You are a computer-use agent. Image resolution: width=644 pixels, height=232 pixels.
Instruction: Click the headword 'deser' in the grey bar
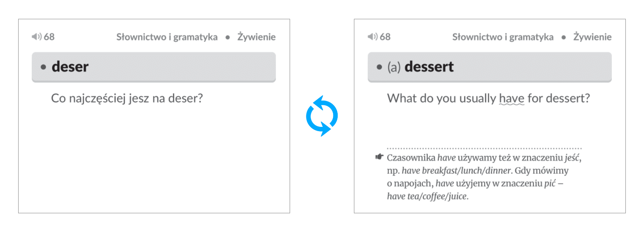(x=70, y=67)
